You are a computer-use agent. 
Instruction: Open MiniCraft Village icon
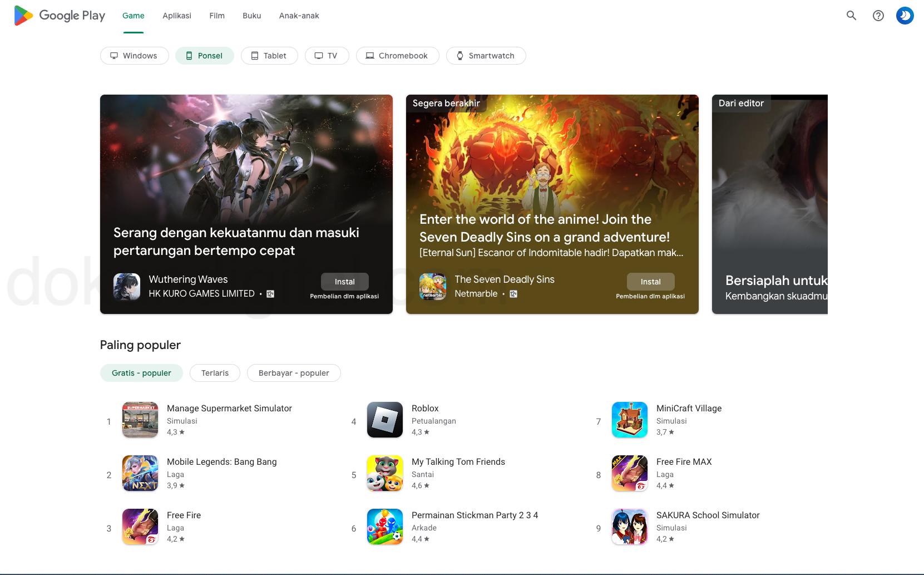pyautogui.click(x=630, y=420)
